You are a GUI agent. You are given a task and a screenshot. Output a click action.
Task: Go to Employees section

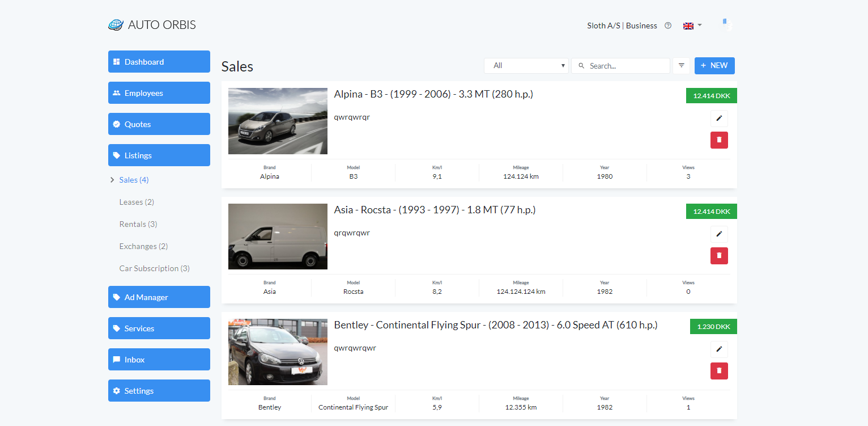[159, 93]
